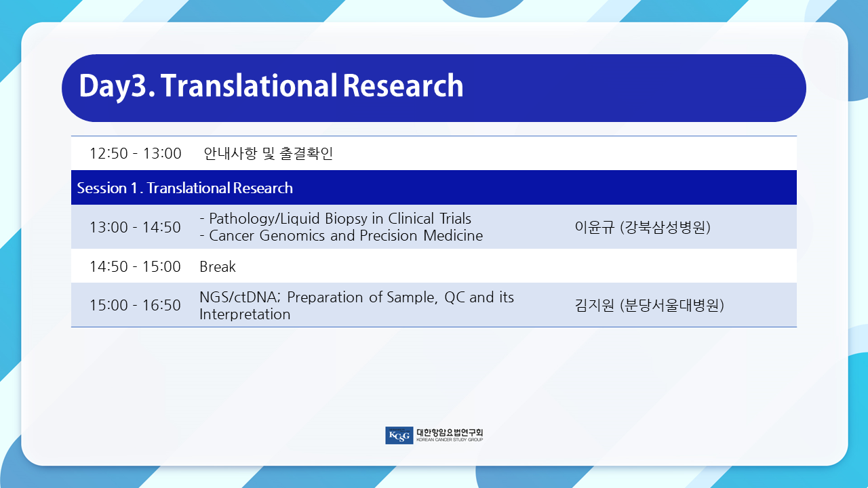Click speaker name 김지원 (분당서울대병원)
Screen dimensions: 868x488
pyautogui.click(x=649, y=306)
